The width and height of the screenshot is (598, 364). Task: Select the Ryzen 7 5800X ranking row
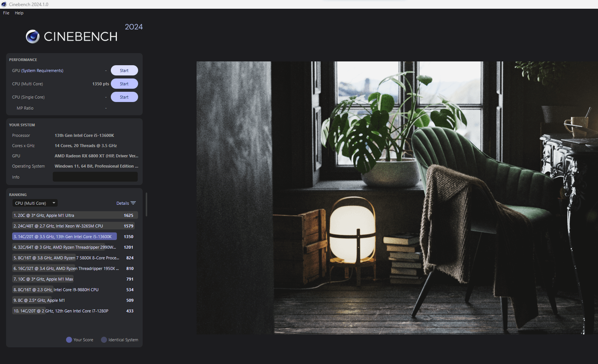75,258
